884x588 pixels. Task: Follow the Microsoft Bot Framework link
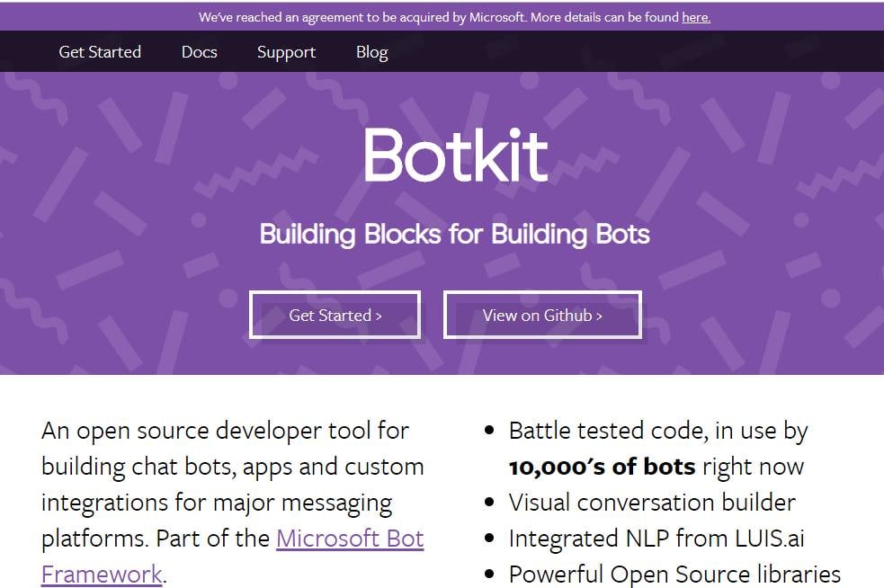[350, 539]
